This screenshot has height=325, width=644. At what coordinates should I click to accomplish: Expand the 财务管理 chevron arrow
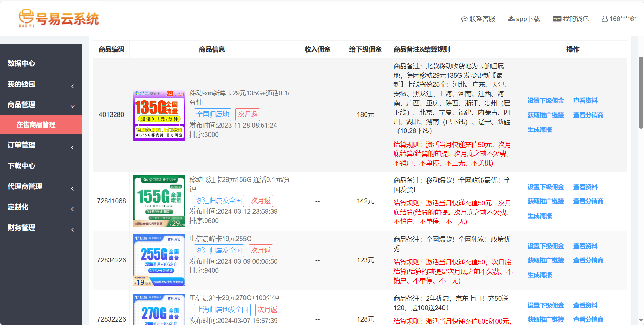(x=73, y=230)
